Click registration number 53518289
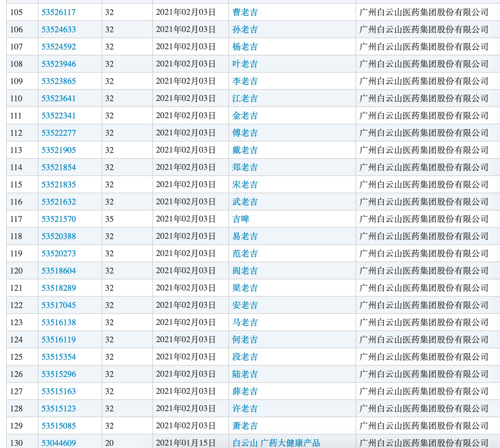 pos(58,288)
